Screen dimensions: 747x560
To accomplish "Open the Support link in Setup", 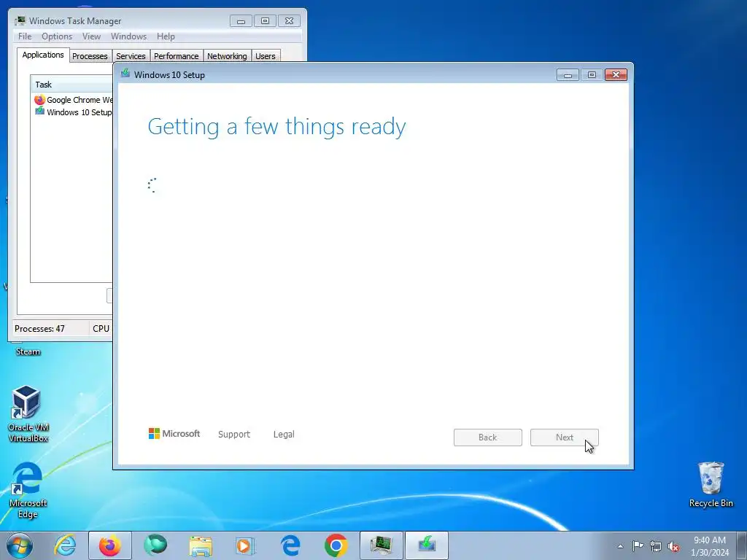I will (234, 435).
